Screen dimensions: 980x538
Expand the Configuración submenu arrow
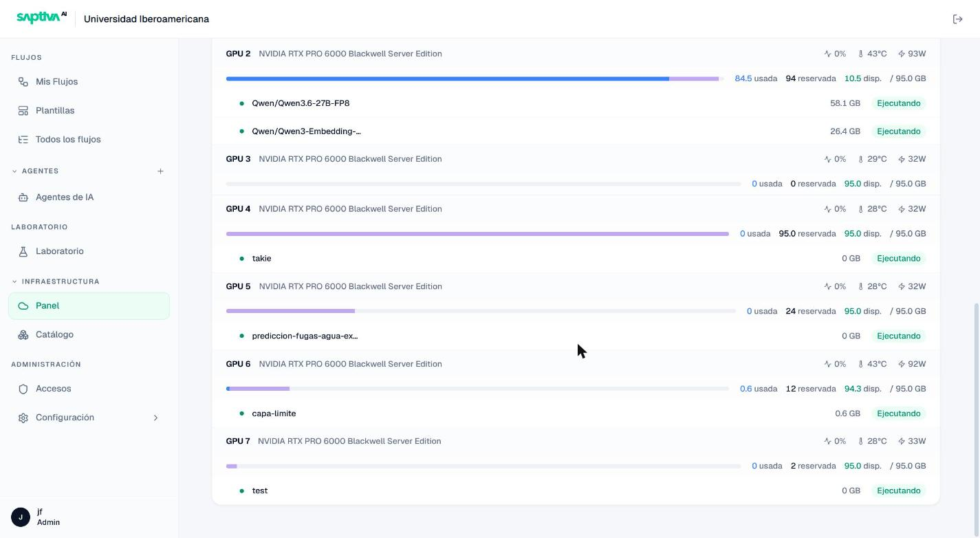(155, 418)
